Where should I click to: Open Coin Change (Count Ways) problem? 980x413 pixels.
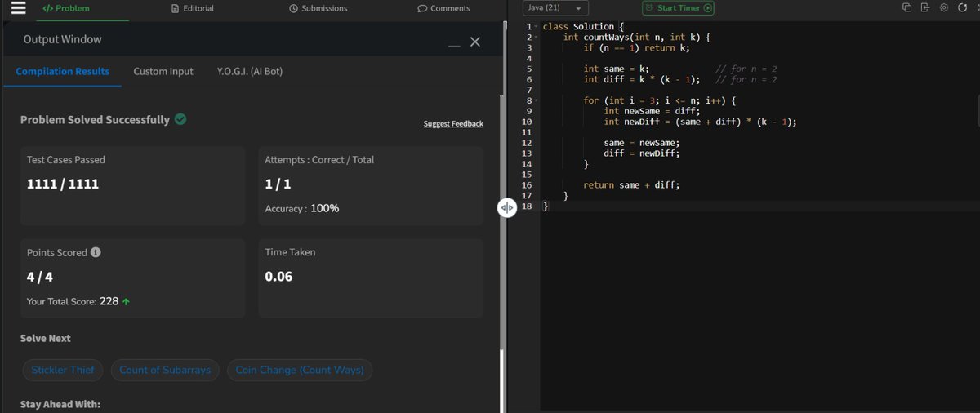pyautogui.click(x=300, y=370)
